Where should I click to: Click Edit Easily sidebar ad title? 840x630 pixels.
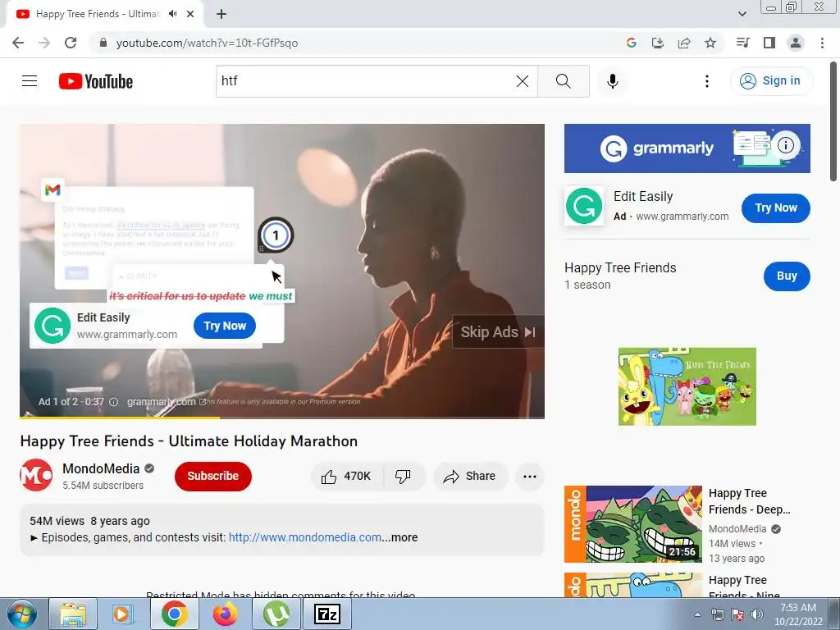click(643, 197)
